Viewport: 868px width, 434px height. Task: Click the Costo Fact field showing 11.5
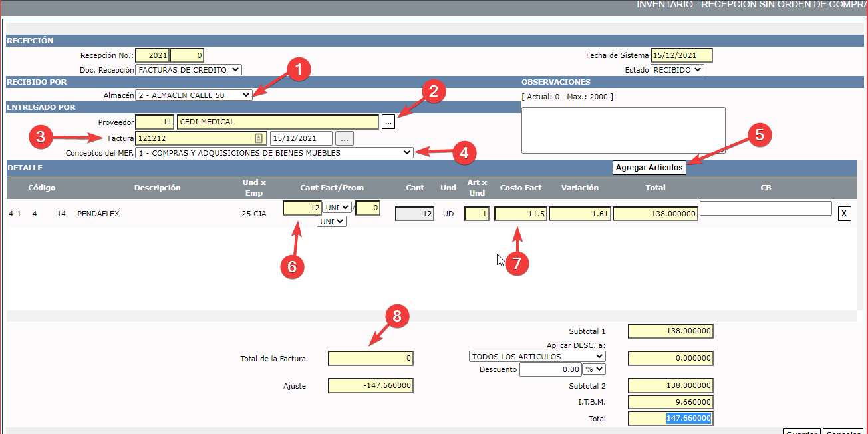(x=520, y=214)
